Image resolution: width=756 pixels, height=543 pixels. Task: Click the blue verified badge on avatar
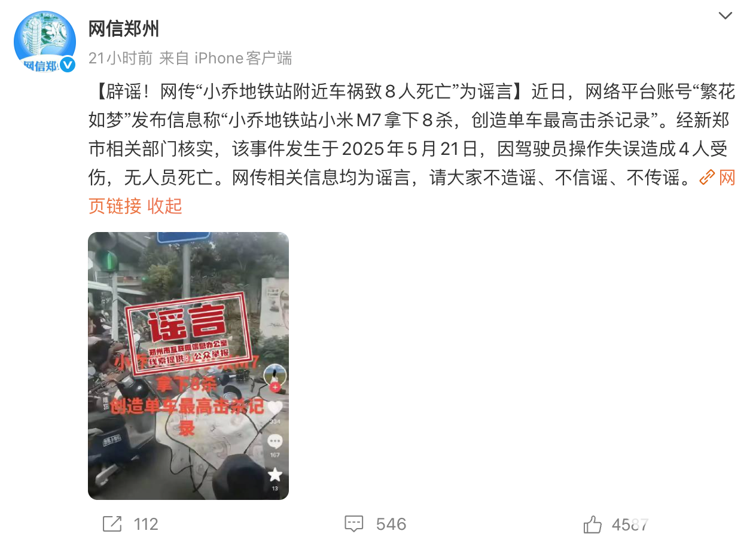click(x=68, y=65)
